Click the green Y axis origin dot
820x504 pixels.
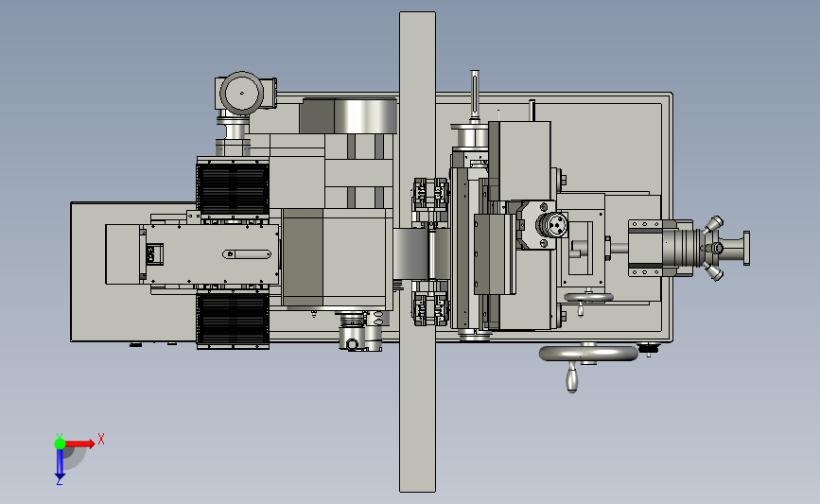point(60,443)
